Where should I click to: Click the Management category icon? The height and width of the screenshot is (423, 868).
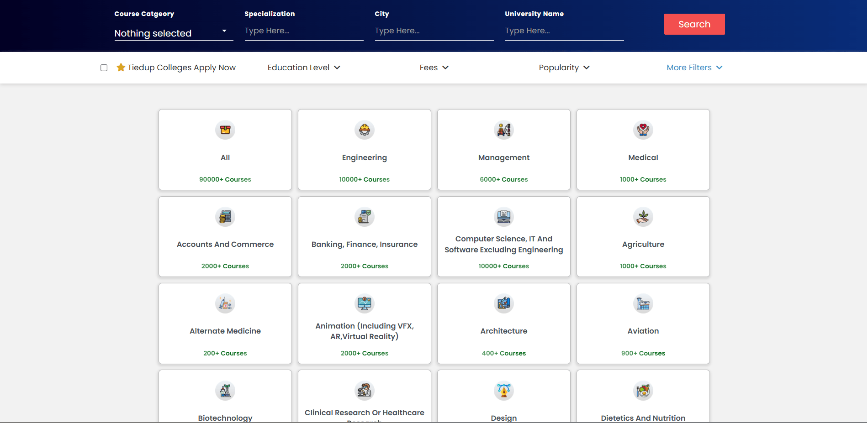pyautogui.click(x=503, y=130)
